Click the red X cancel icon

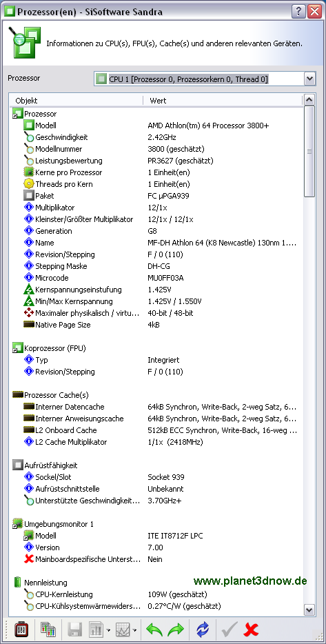250,630
